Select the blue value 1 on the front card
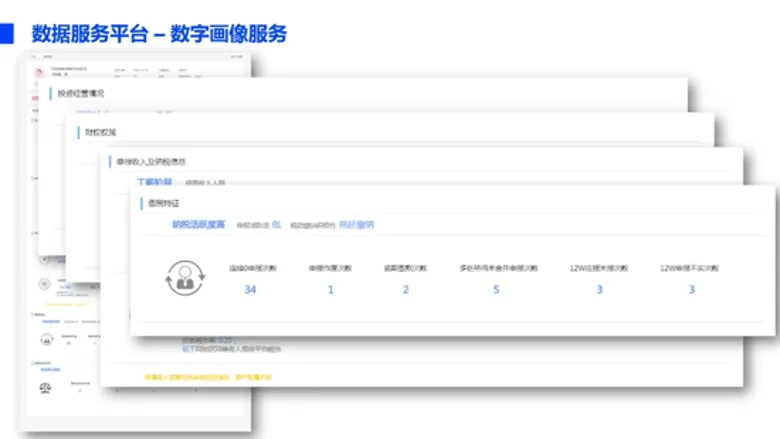Screen dimensions: 780x439 [330, 290]
